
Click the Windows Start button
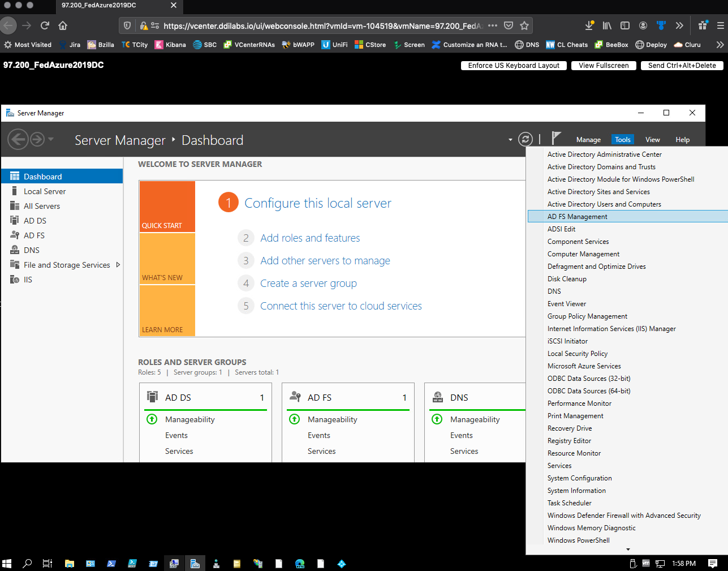(x=7, y=564)
